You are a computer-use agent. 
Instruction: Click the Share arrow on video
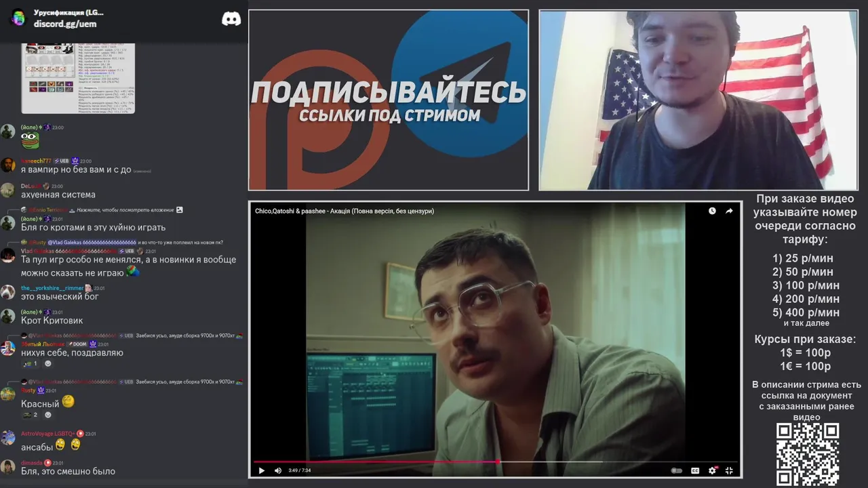click(x=729, y=211)
